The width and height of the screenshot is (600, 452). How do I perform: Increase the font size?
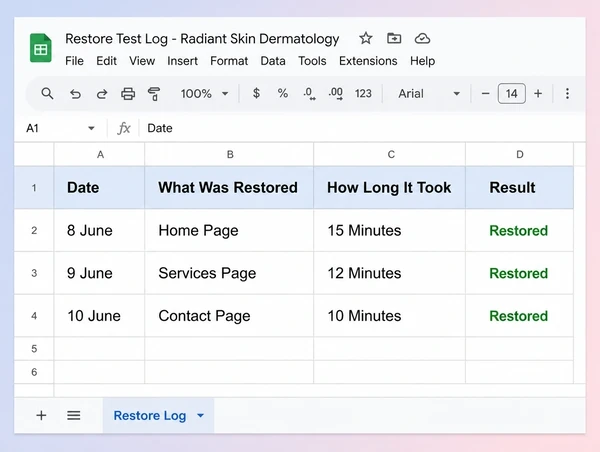tap(538, 93)
